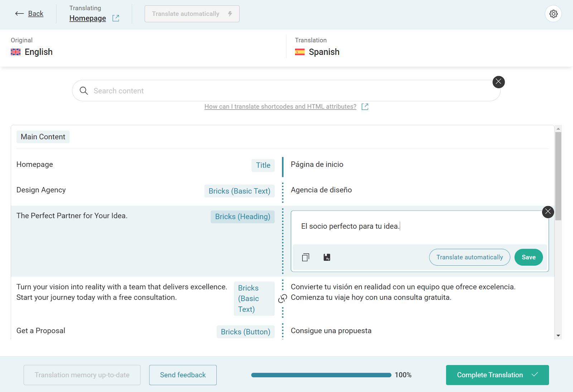Screen dimensions: 573x392
Task: Open external link icon beside shortcodes help
Action: coord(365,107)
